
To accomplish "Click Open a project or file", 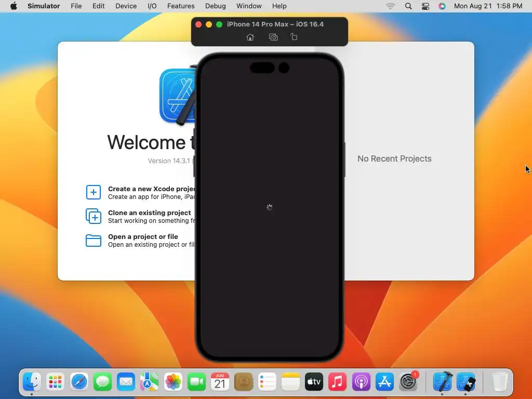I will point(140,240).
